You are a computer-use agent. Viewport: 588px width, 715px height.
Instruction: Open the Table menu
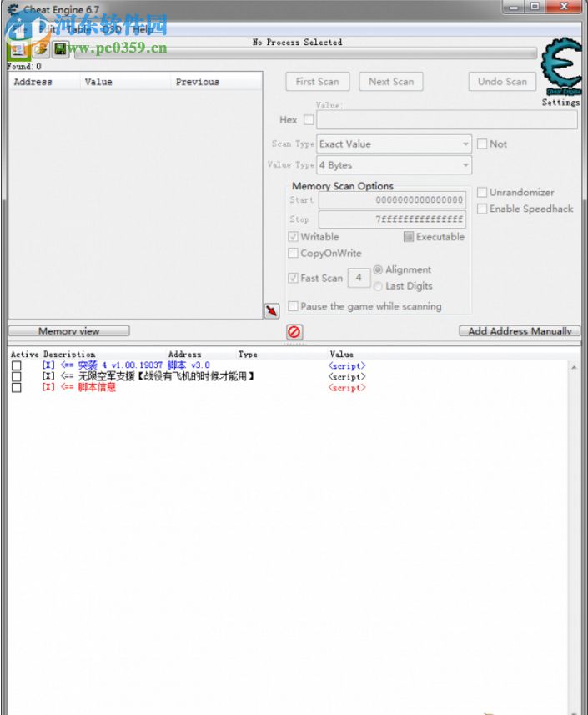(78, 29)
